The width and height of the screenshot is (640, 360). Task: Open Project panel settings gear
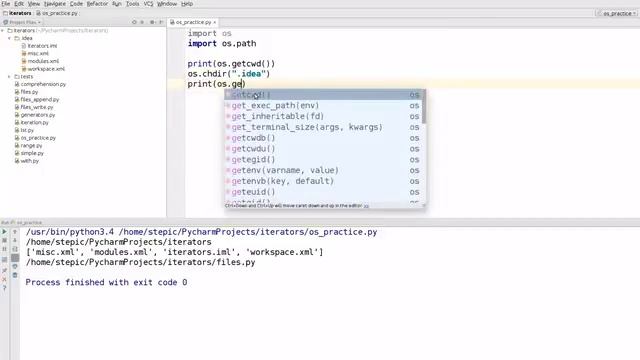click(152, 22)
